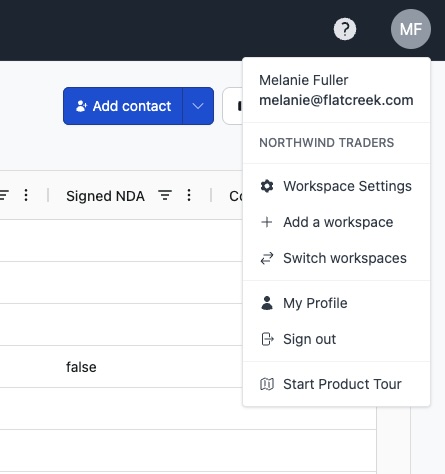Open the column options three-dot menu left of Signed NDA
445x474 pixels.
pyautogui.click(x=26, y=195)
